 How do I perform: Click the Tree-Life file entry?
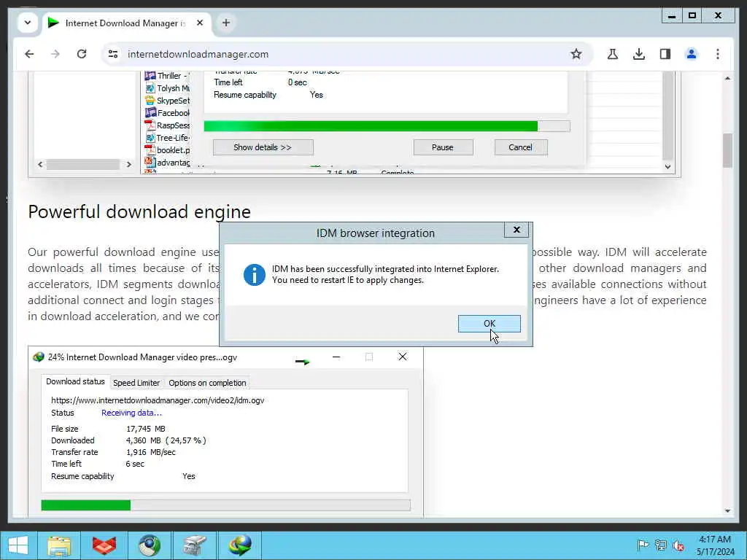click(x=167, y=138)
